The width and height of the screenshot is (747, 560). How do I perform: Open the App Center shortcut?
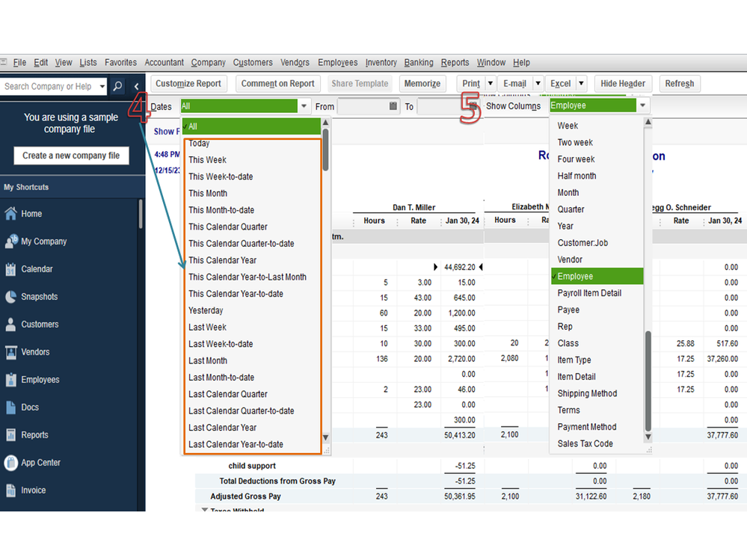40,462
